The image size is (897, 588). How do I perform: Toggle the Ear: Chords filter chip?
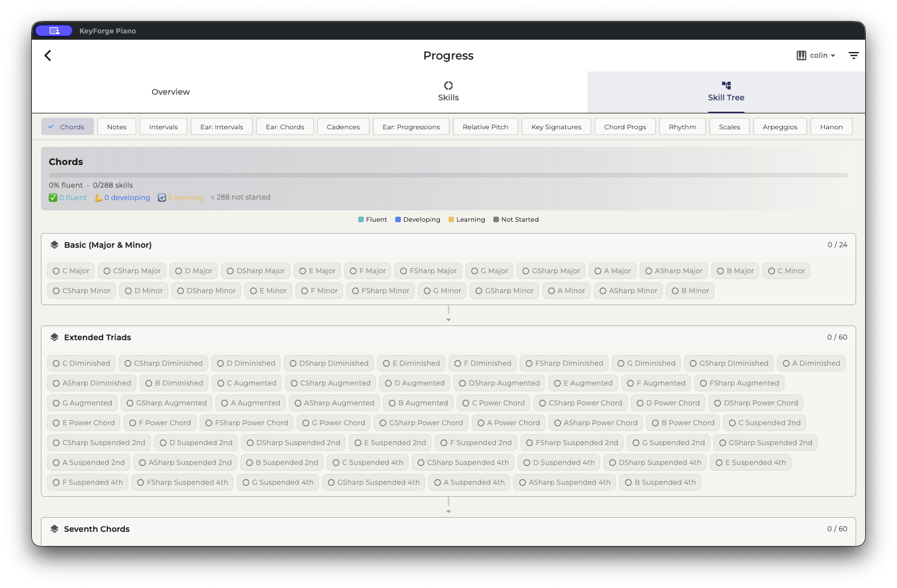pyautogui.click(x=285, y=127)
